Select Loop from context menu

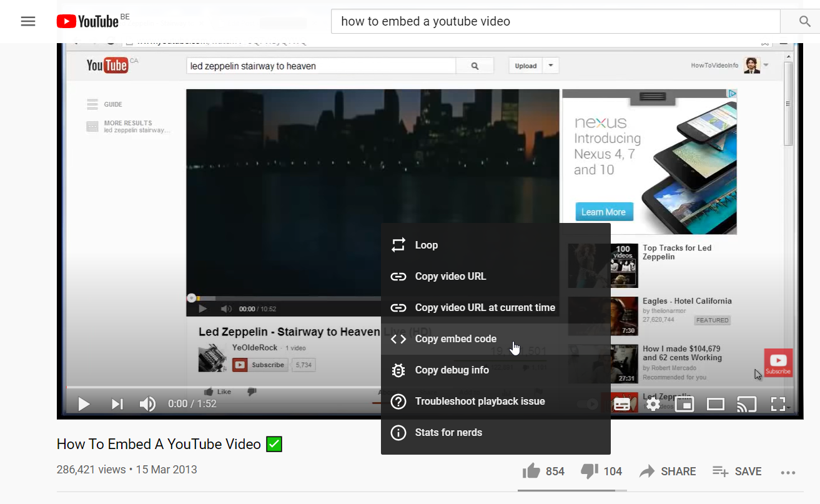pyautogui.click(x=427, y=245)
